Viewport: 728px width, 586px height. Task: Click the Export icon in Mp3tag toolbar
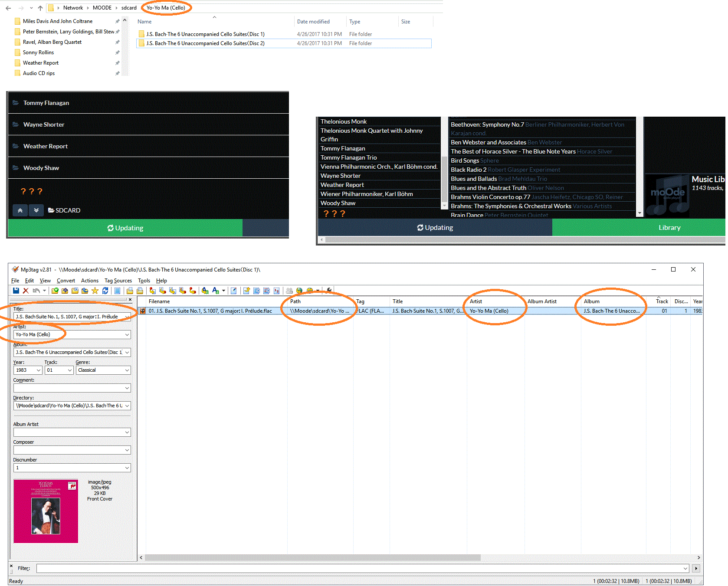click(x=246, y=291)
